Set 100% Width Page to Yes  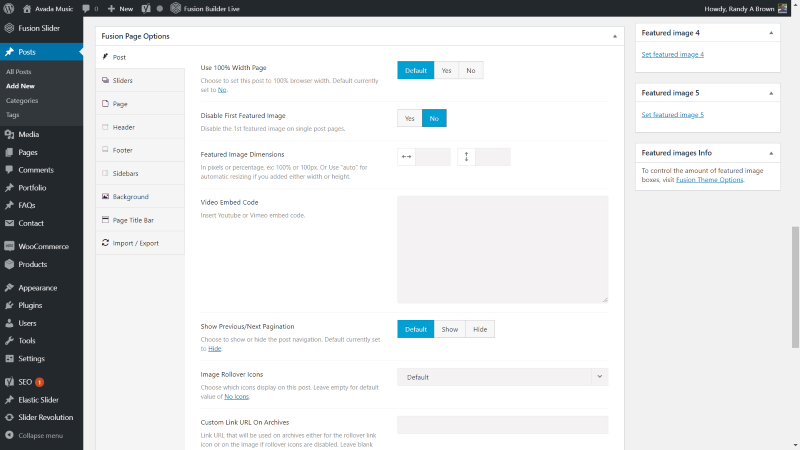point(446,70)
